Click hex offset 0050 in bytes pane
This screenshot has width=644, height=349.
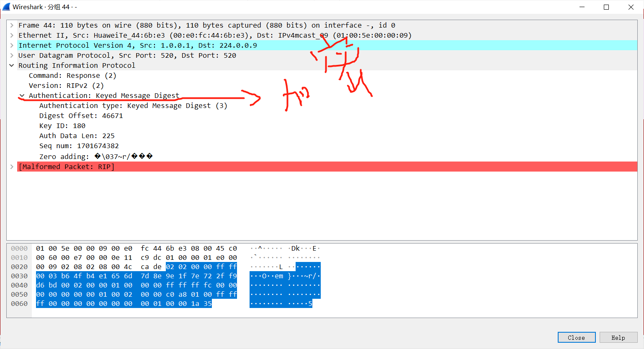(19, 295)
